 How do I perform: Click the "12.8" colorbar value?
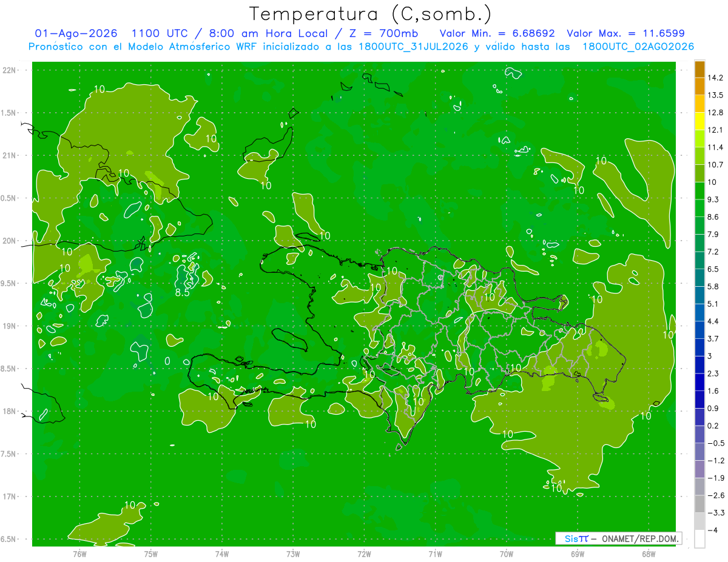coord(716,113)
